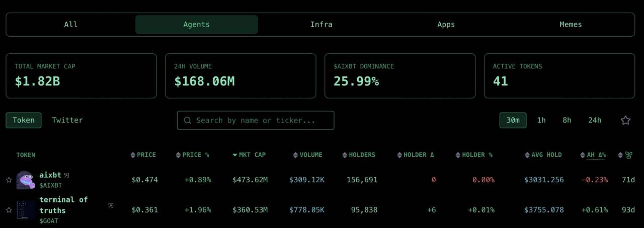Open terminal of truths external link icon
The image size is (644, 228).
(x=111, y=205)
